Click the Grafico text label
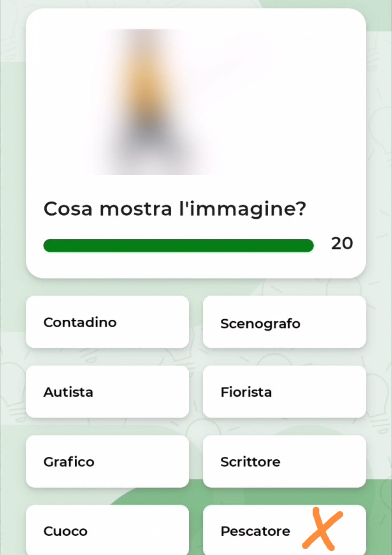392x555 pixels. pyautogui.click(x=69, y=462)
